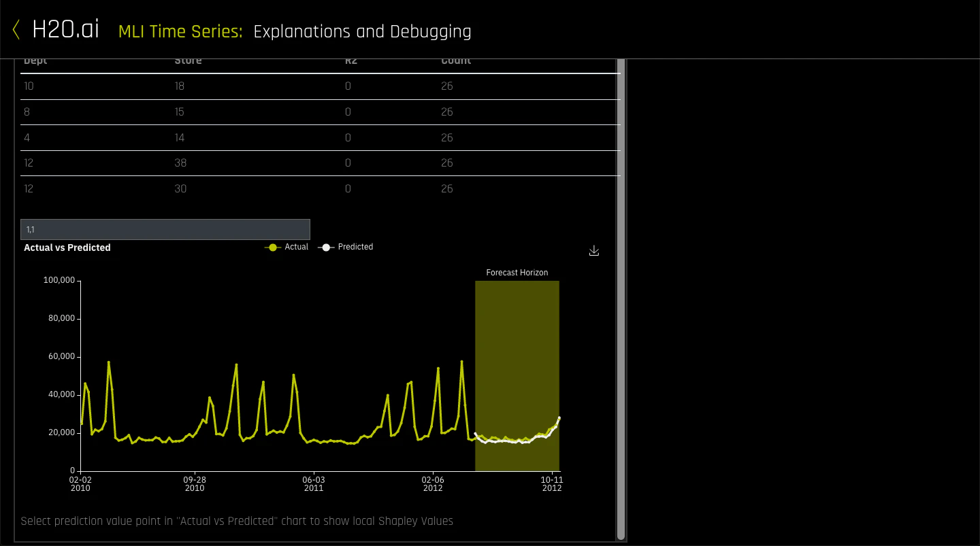The width and height of the screenshot is (980, 546).
Task: Select Store cell 18
Action: [180, 86]
